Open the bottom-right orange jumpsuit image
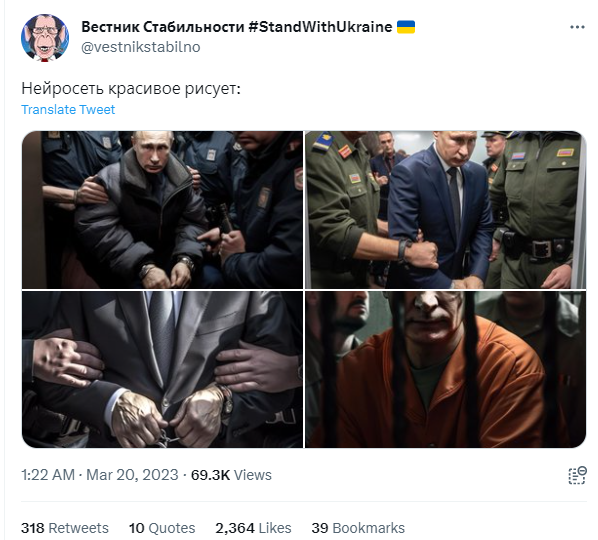The height and width of the screenshot is (540, 598). 445,370
